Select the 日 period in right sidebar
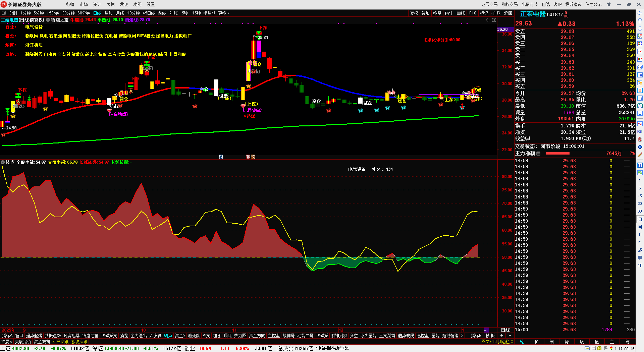This screenshot has width=644, height=352. tap(640, 219)
